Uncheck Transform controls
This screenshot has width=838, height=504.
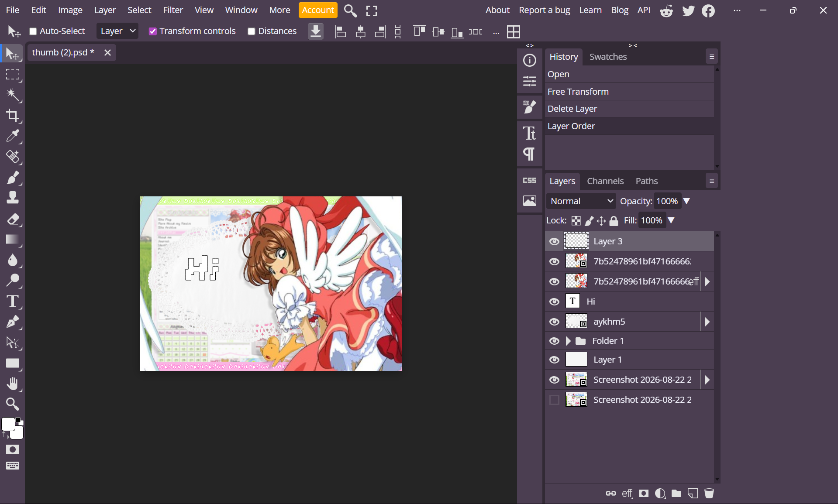pos(152,31)
